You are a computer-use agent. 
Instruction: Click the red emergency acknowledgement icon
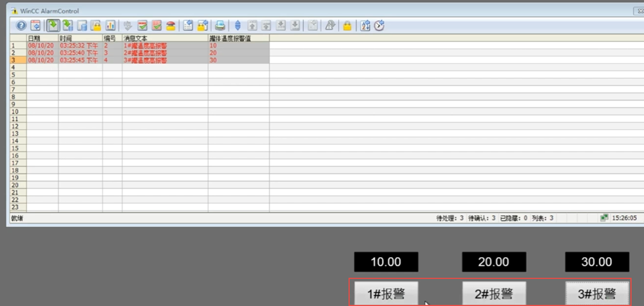point(171,26)
